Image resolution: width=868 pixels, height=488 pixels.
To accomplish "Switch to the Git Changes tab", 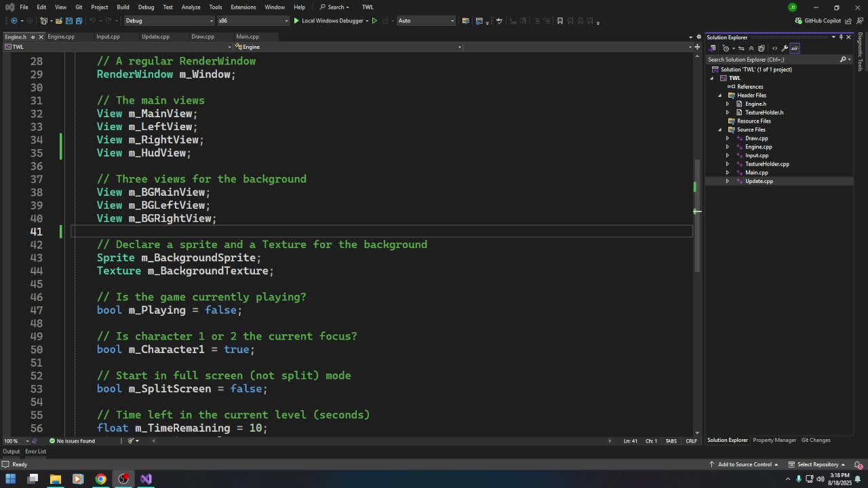I will click(816, 441).
